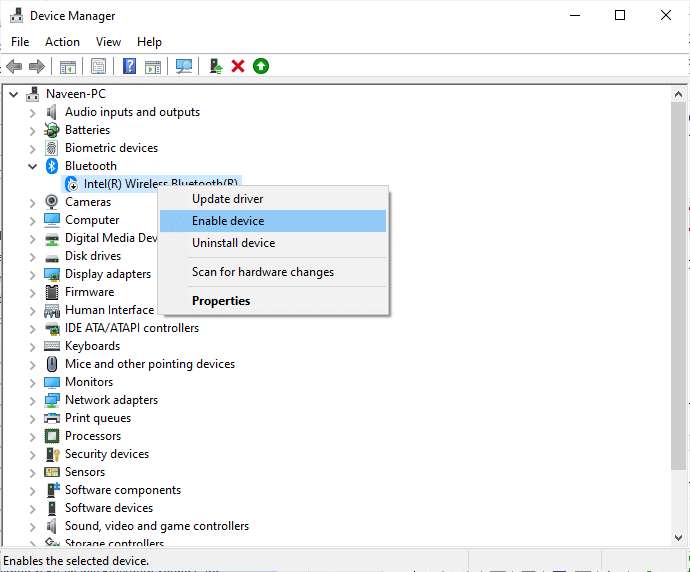Click the Update driver toolbar icon
690x572 pixels.
215,66
